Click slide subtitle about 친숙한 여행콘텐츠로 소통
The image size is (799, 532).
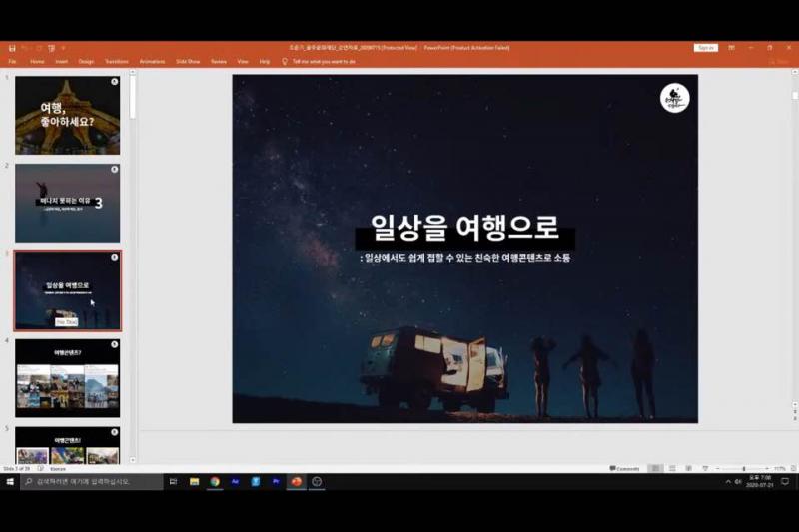point(464,258)
